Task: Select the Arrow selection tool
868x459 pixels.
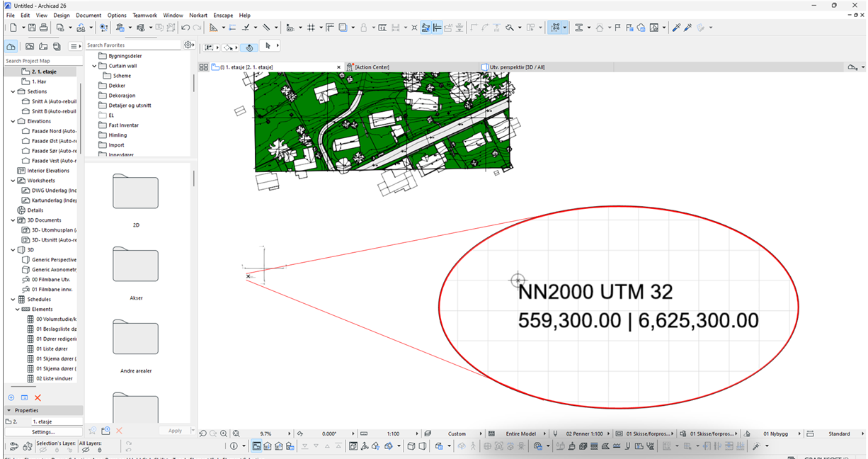Action: click(268, 46)
